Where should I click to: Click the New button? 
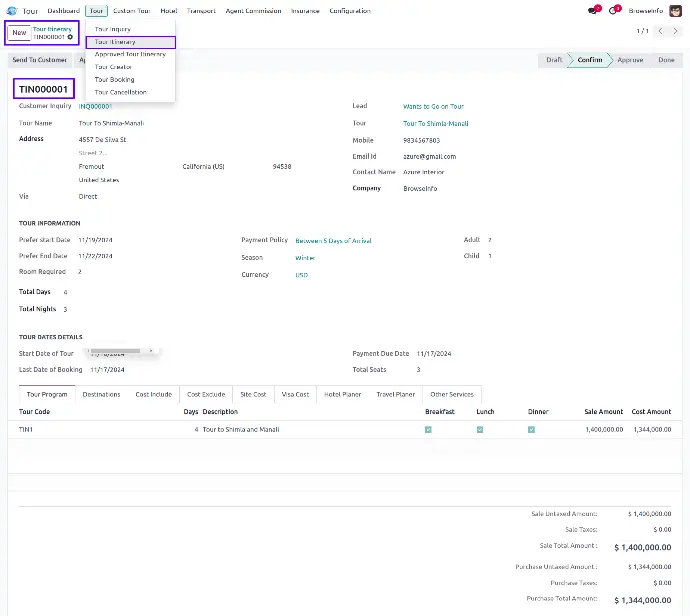[x=19, y=33]
